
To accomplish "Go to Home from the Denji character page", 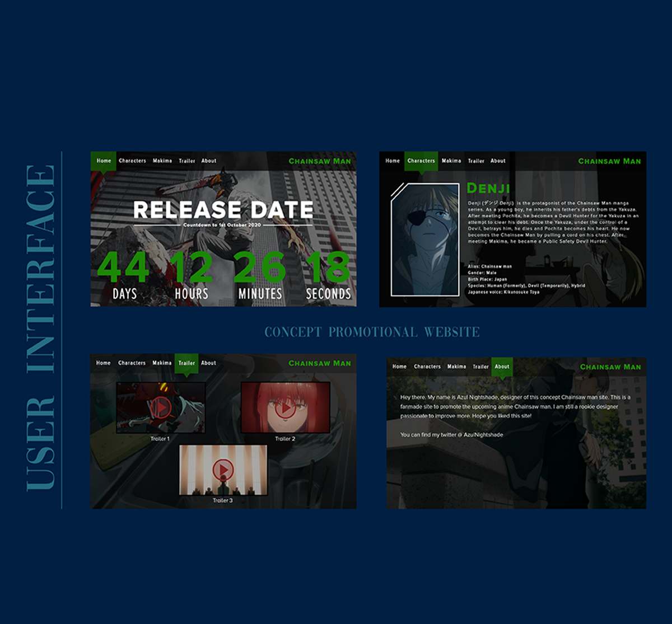I will click(x=393, y=161).
